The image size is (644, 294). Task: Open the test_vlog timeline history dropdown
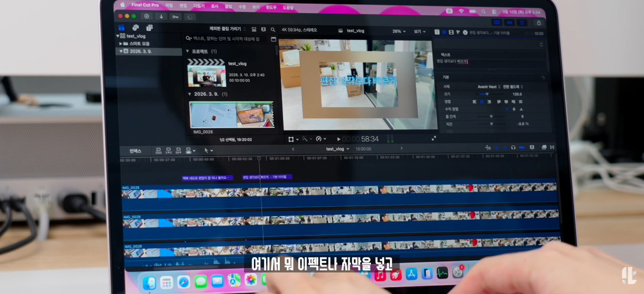338,149
